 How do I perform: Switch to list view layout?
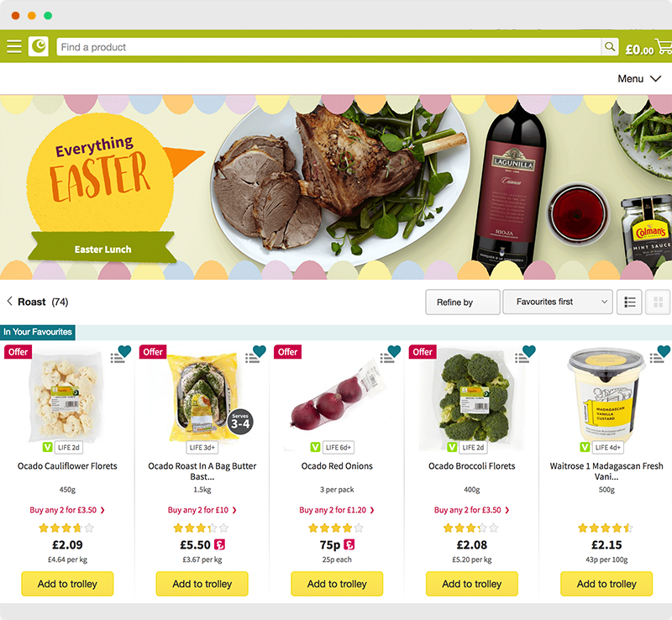click(x=629, y=302)
